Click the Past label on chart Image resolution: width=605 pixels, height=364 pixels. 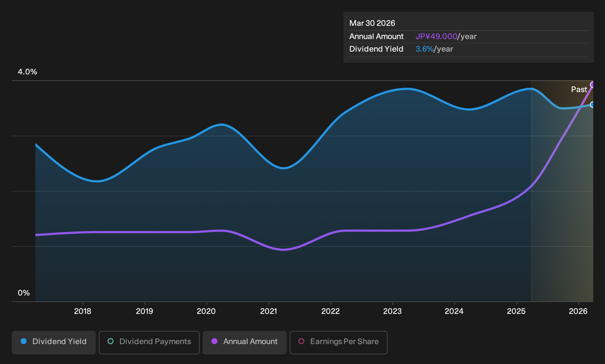579,90
